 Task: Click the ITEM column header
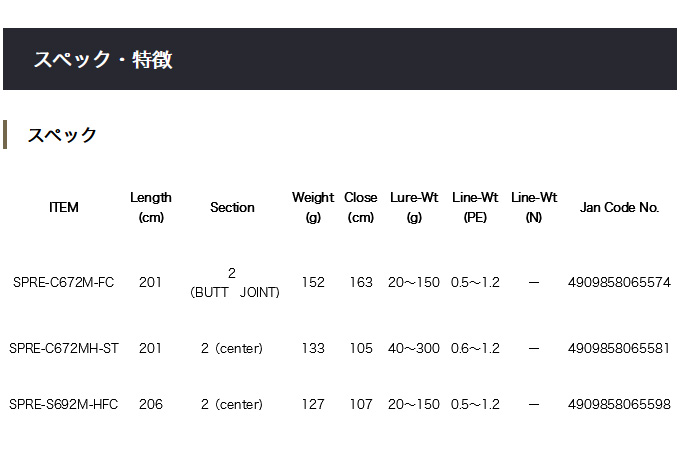point(63,207)
